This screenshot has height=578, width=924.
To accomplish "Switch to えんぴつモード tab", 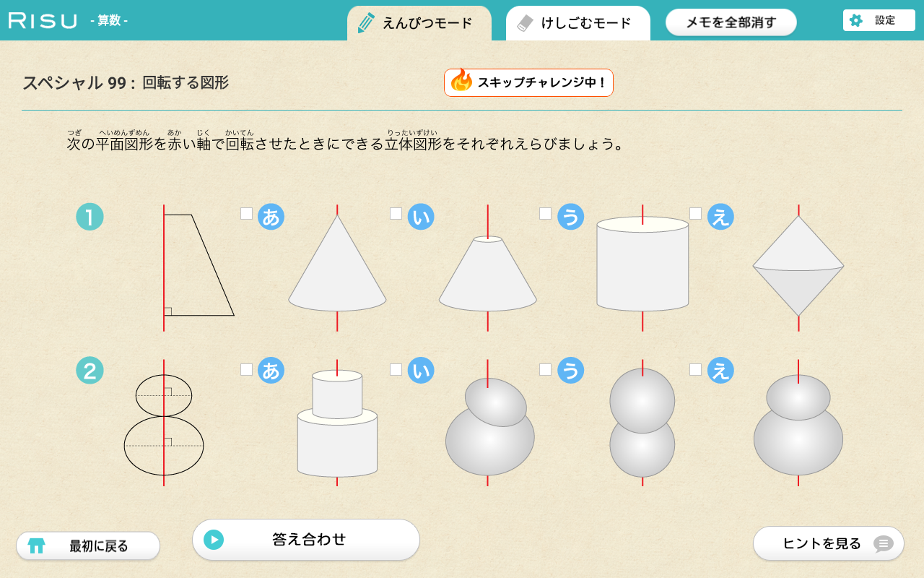I will point(419,23).
